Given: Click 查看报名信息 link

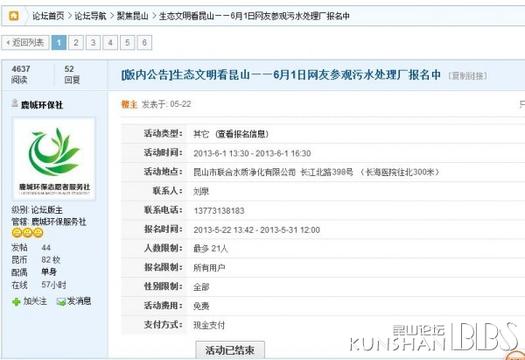Looking at the screenshot, I should (242, 134).
